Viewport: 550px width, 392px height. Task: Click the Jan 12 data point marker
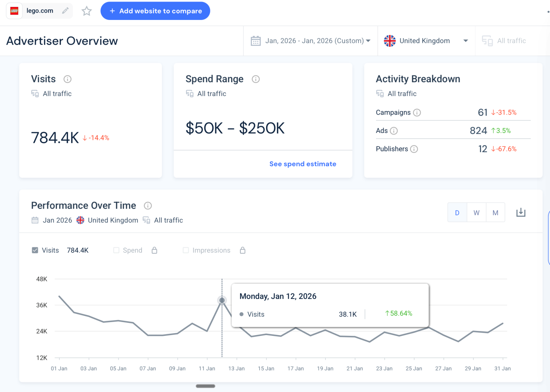tap(222, 300)
